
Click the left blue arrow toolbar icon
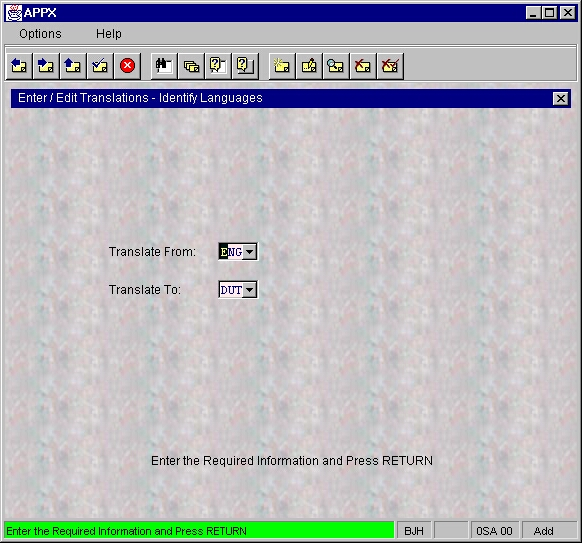(x=19, y=66)
